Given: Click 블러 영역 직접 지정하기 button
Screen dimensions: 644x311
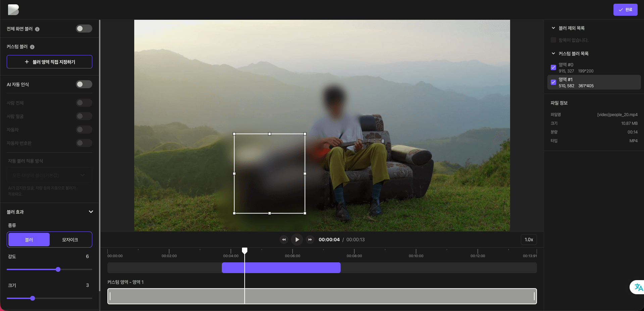Looking at the screenshot, I should 49,62.
